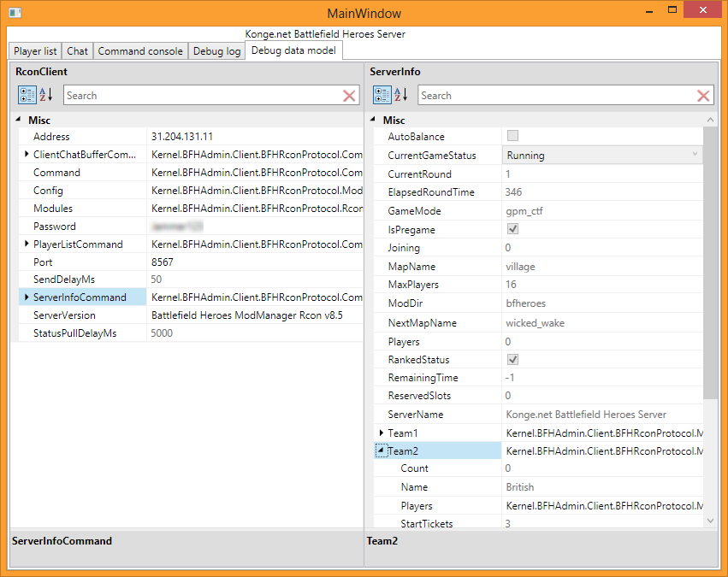728x577 pixels.
Task: Click the ServerInfo panel vertical scrollbar thumb
Action: point(710,262)
